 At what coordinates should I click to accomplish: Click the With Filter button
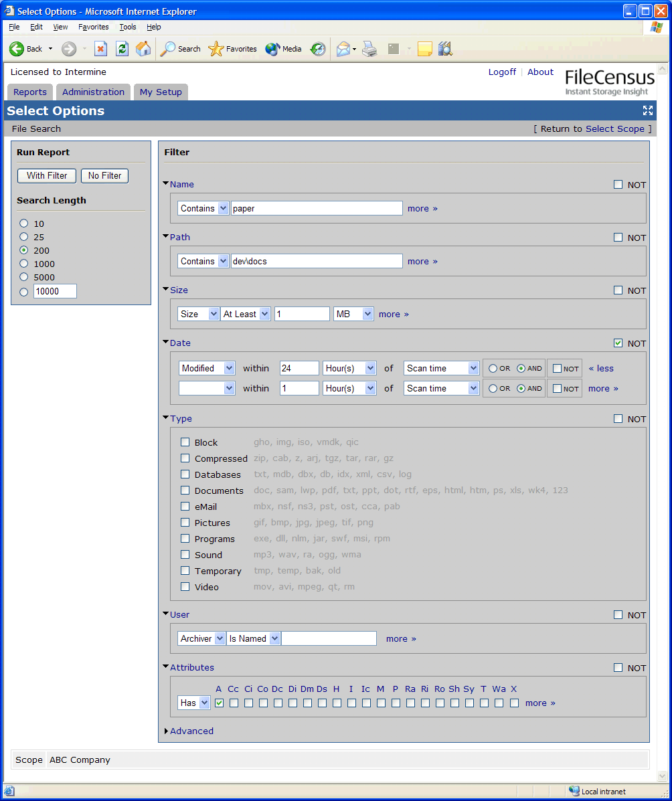click(46, 176)
